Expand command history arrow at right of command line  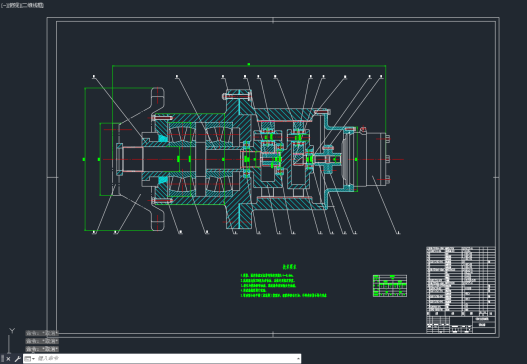298,359
